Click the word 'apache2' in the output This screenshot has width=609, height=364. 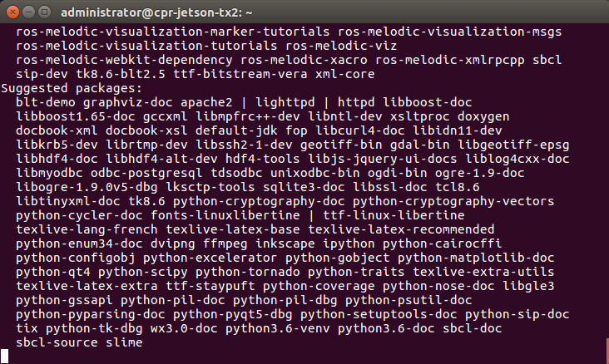coord(205,101)
